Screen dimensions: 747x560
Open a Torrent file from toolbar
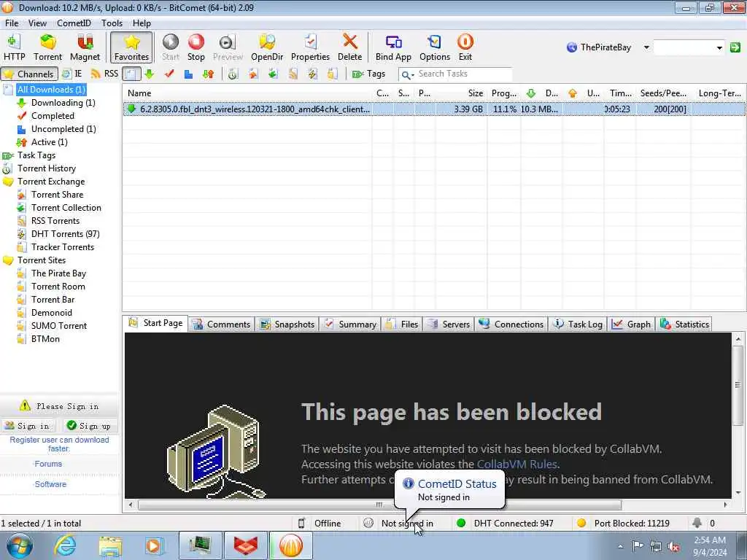pyautogui.click(x=47, y=47)
